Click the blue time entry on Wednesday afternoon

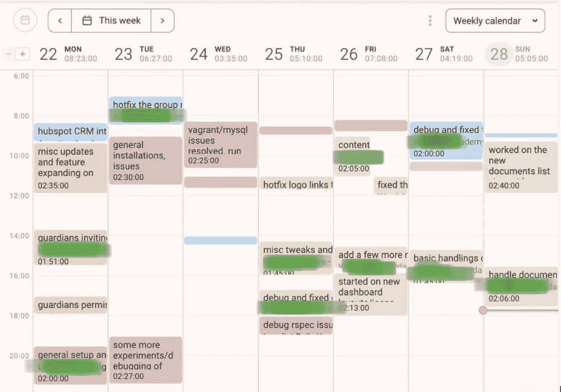[x=221, y=240]
